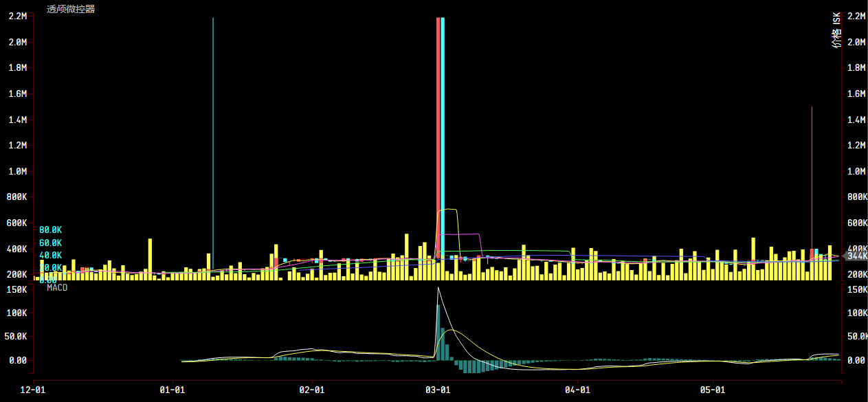This screenshot has height=402, width=868.
Task: Click the thin teal spike in January
Action: tap(213, 137)
